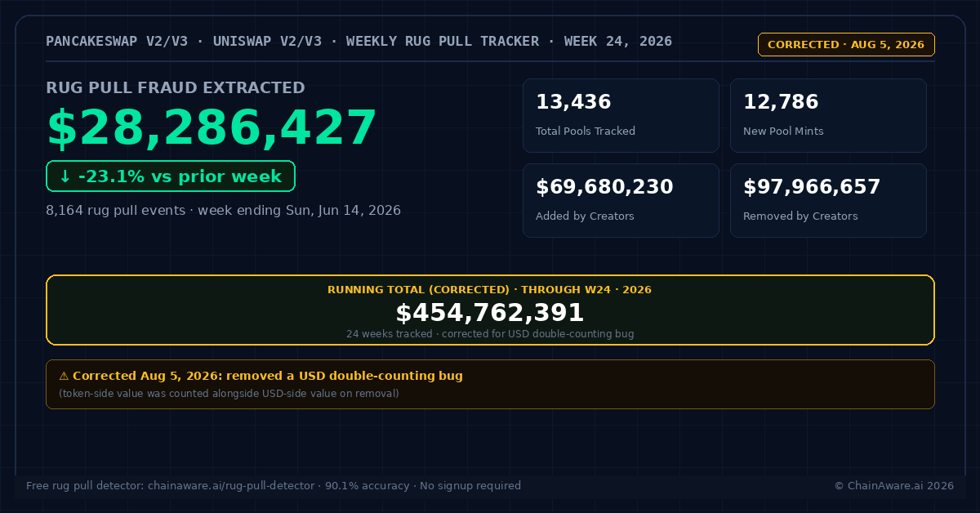The width and height of the screenshot is (980, 513).
Task: Select the Removed by Creators card
Action: click(x=828, y=201)
